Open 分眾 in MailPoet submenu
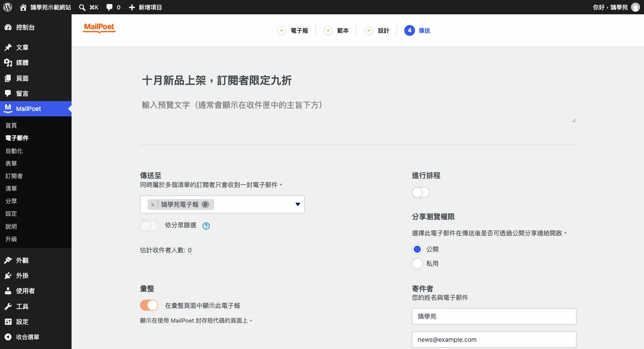 click(11, 201)
